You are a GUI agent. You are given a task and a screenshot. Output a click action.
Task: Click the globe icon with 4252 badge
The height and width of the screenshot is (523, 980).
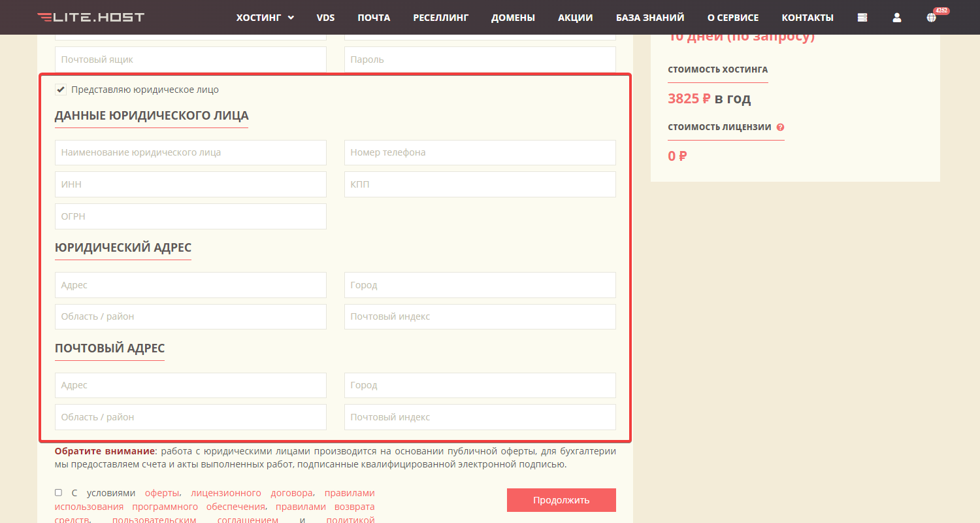coord(932,18)
